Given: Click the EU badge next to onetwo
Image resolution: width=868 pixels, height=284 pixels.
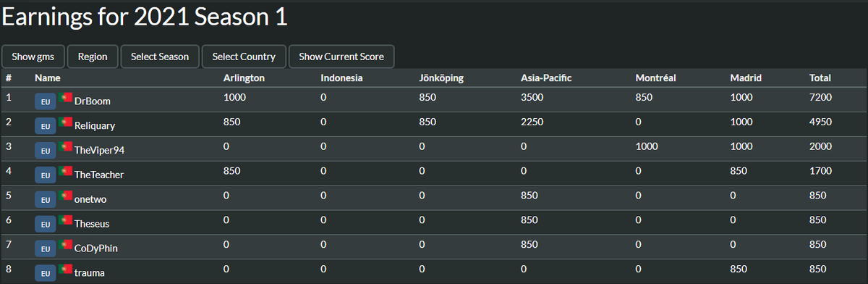Looking at the screenshot, I should pyautogui.click(x=45, y=199).
